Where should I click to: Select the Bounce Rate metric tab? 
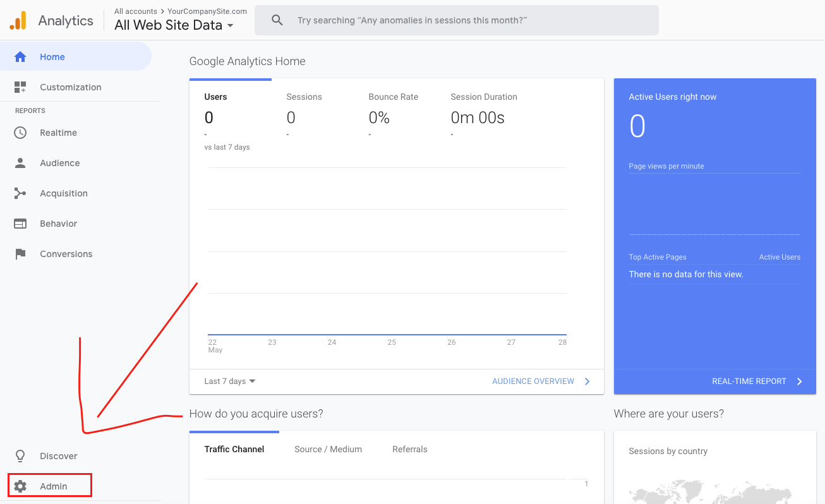point(394,116)
